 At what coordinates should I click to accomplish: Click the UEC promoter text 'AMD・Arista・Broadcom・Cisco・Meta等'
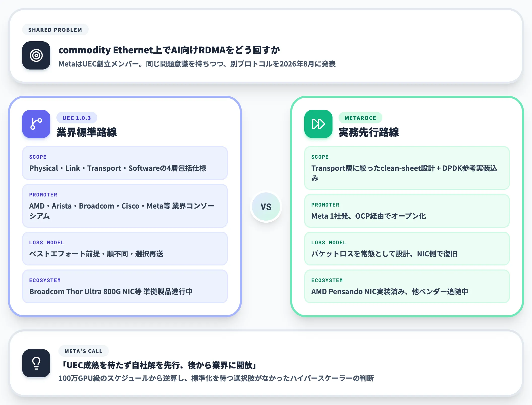(x=100, y=206)
